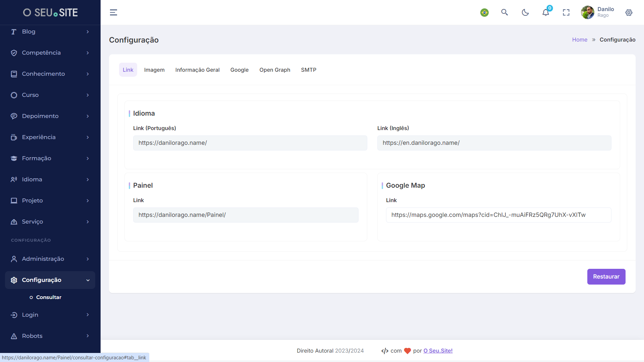
Task: Click the Competência sidebar icon
Action: (x=13, y=53)
